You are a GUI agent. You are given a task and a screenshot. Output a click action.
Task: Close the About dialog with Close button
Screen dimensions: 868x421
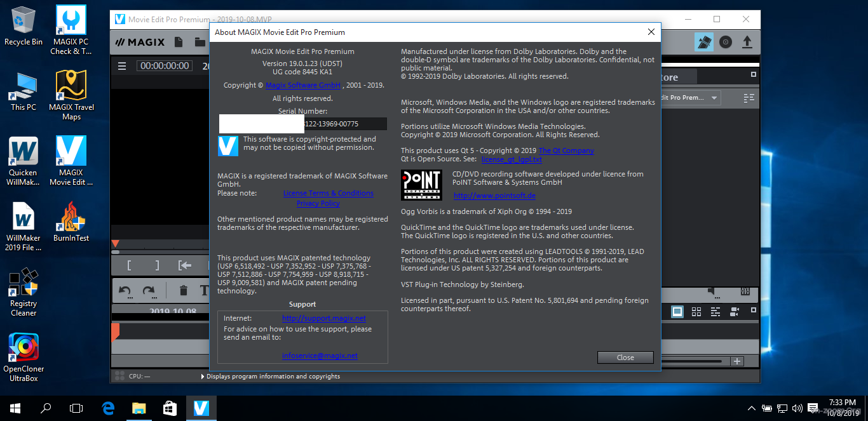(x=625, y=358)
